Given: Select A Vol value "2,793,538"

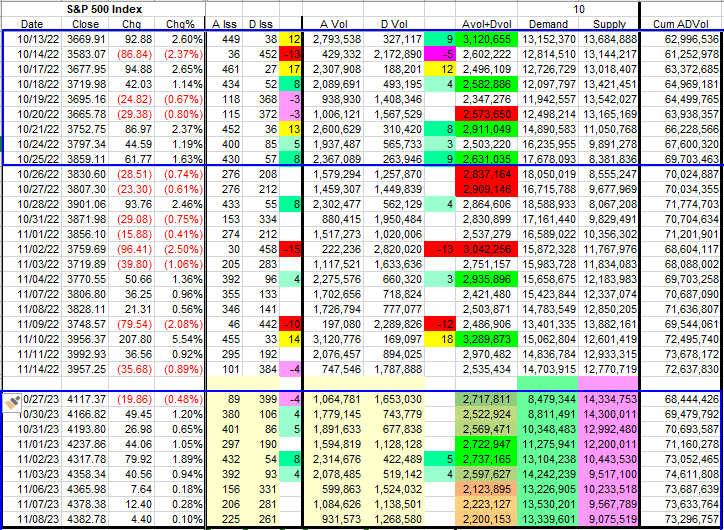Looking at the screenshot, I should pyautogui.click(x=333, y=39).
